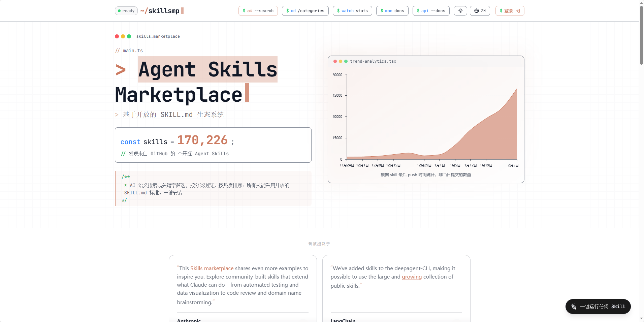Screen dimensions: 644x322
Task: Follow the Skills marketplace link in quote
Action: click(x=212, y=268)
